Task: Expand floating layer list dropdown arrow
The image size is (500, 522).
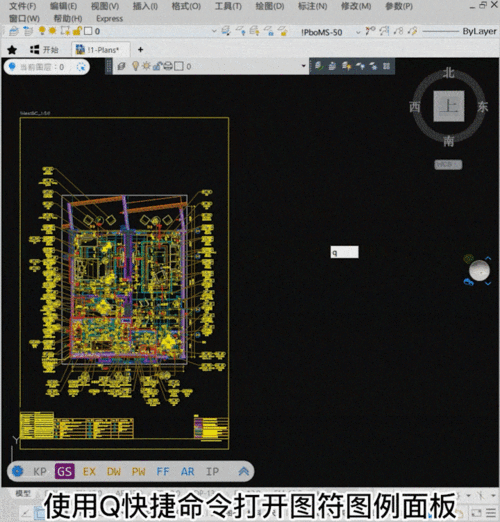Action: (x=303, y=66)
